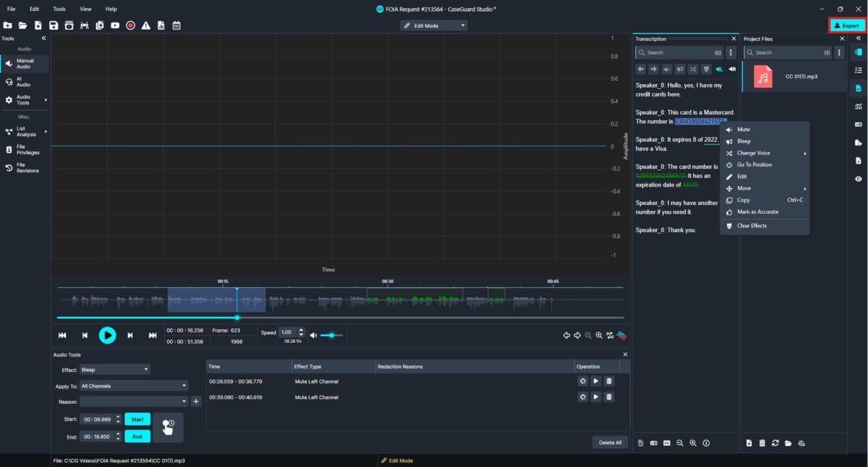Select Mark as Accurate in context menu
This screenshot has width=868, height=467.
pyautogui.click(x=757, y=212)
